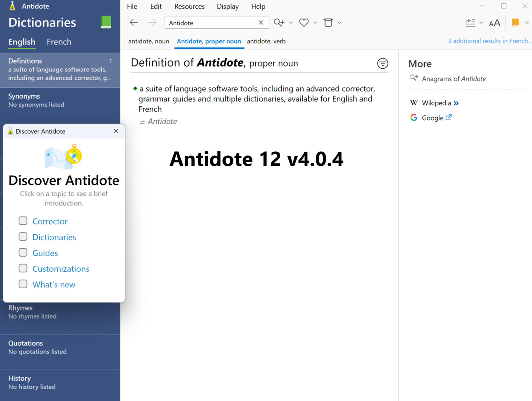Click the Antidote flask app icon
This screenshot has height=401, width=532.
click(12, 6)
